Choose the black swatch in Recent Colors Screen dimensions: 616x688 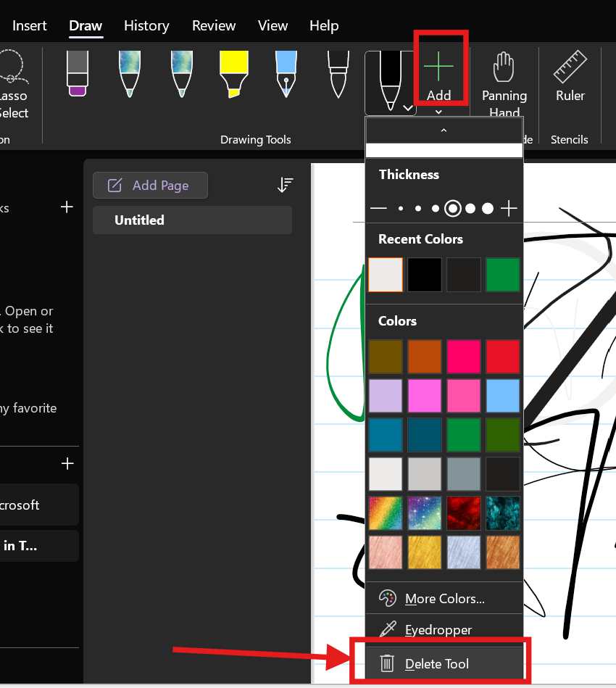pyautogui.click(x=424, y=275)
